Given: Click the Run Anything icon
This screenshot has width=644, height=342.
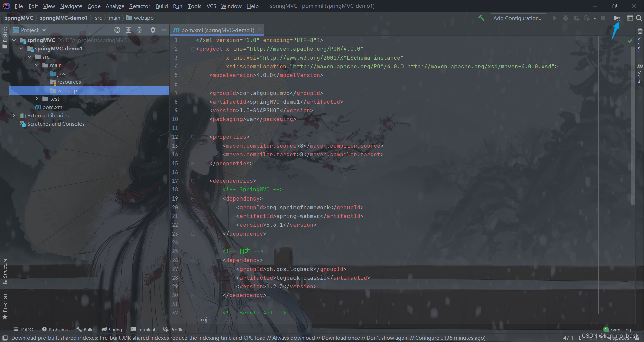Looking at the screenshot, I should (630, 18).
